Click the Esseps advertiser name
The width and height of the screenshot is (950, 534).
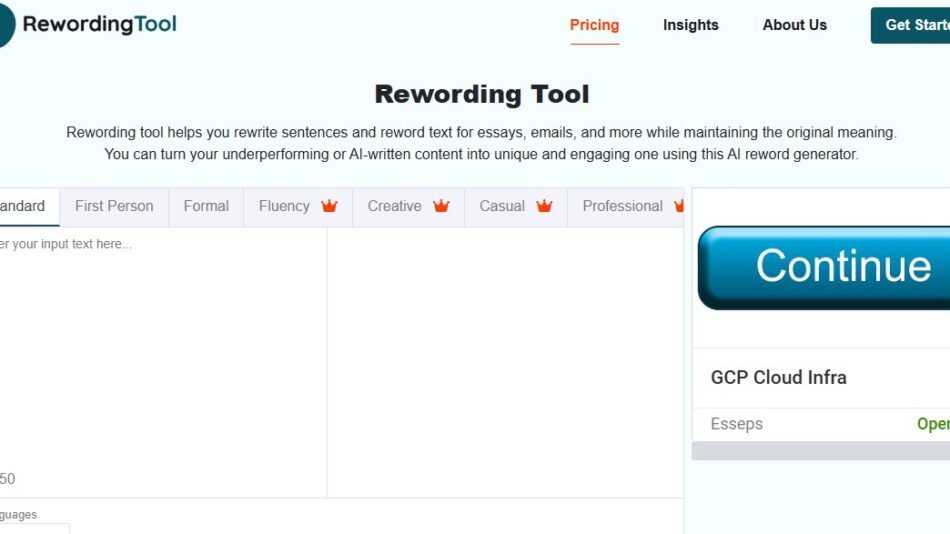click(737, 424)
